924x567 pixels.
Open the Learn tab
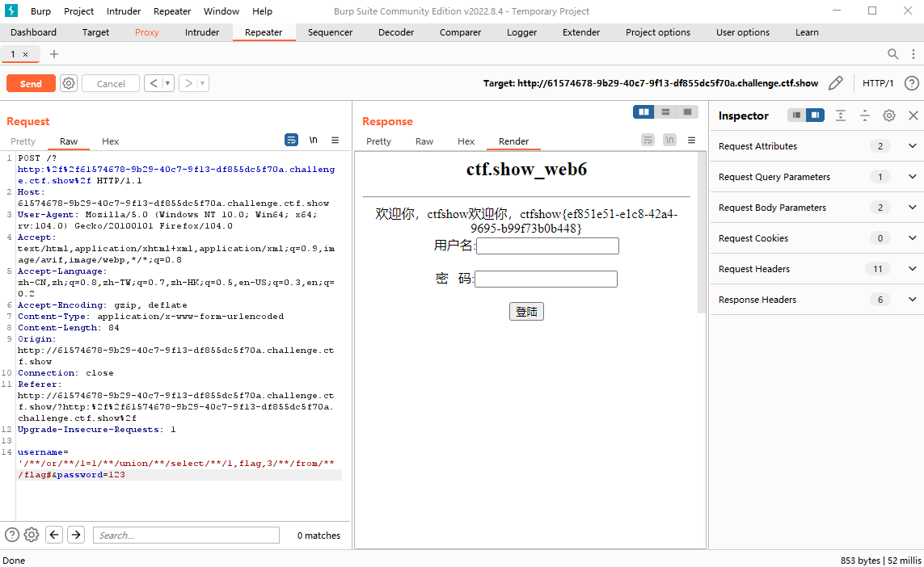click(807, 32)
